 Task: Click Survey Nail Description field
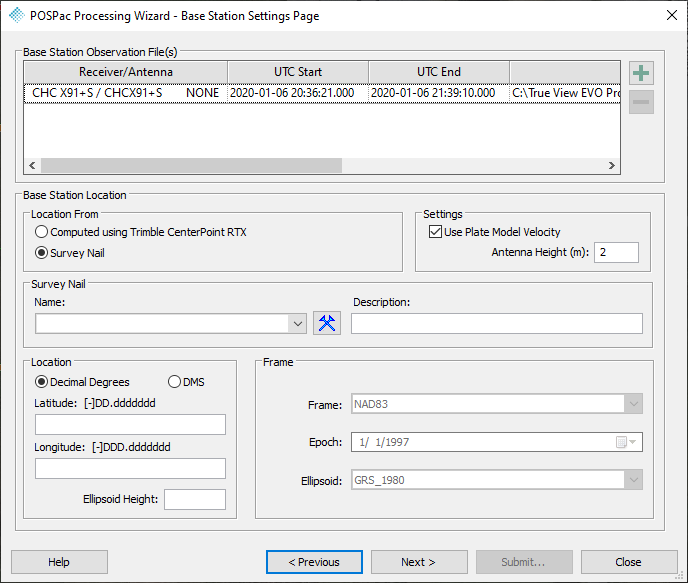pyautogui.click(x=497, y=323)
